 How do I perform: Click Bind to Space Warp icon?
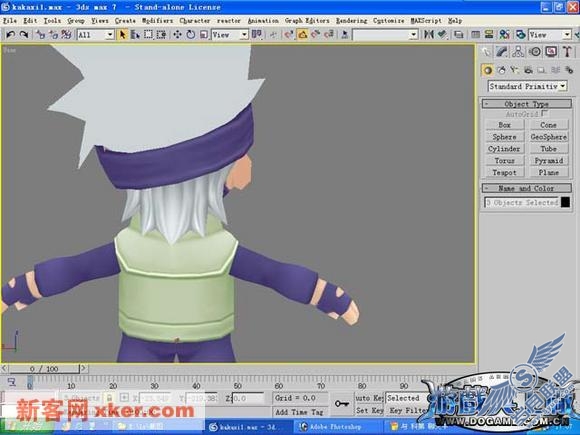click(67, 34)
